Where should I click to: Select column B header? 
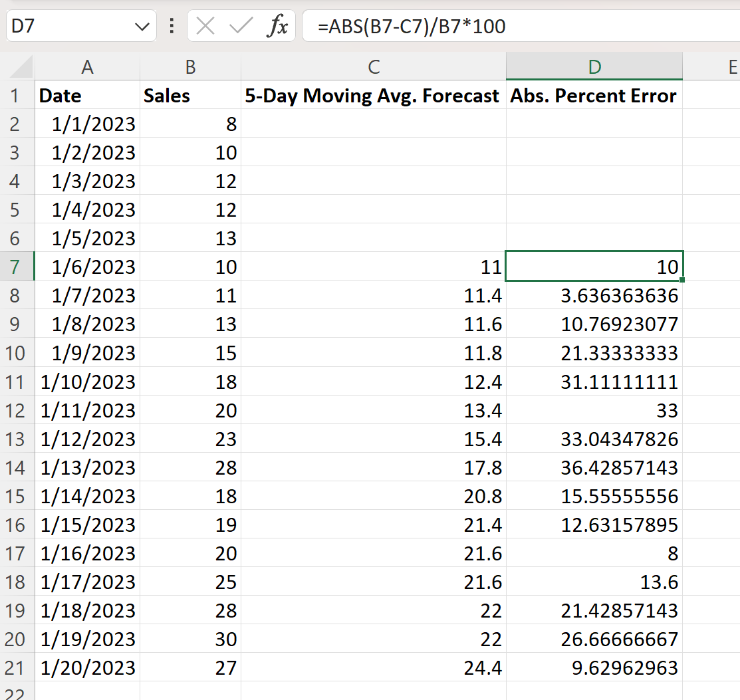coord(190,67)
